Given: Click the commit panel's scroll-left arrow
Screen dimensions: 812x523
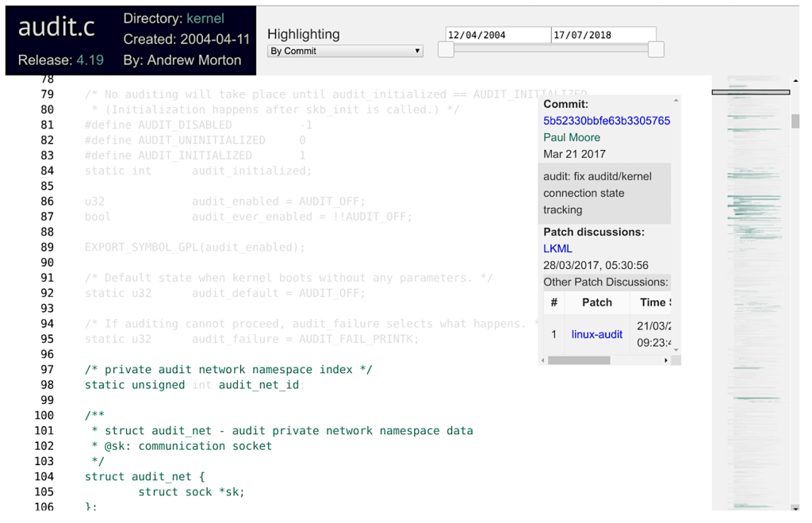Looking at the screenshot, I should click(x=543, y=360).
